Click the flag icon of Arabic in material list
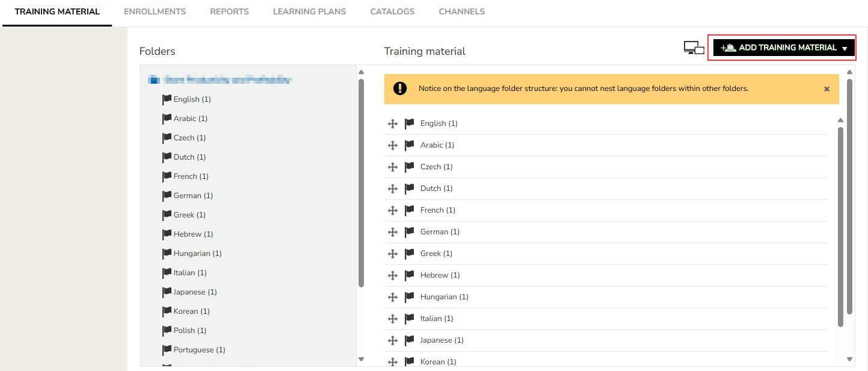This screenshot has height=371, width=868. click(x=410, y=145)
